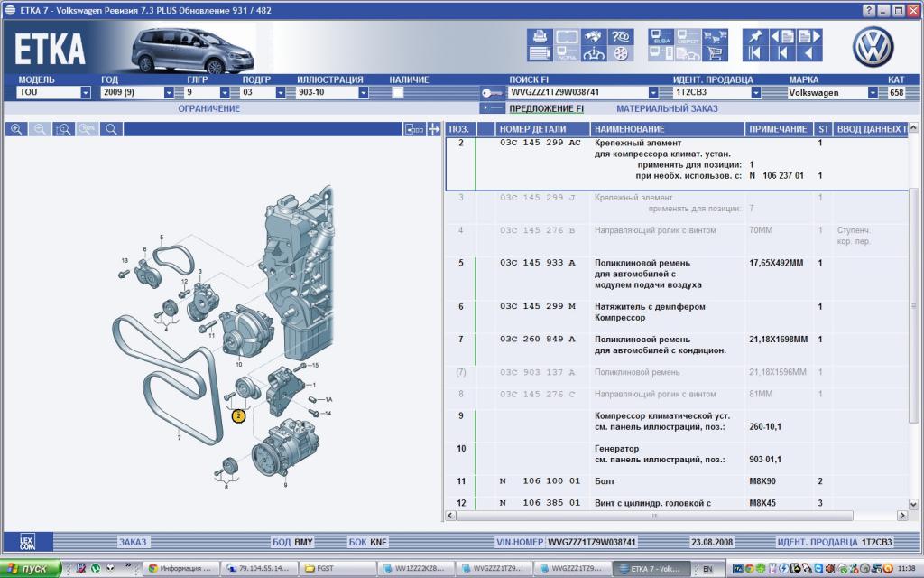Click the ОГРАНИЧЕНИЕ tab

coord(209,108)
